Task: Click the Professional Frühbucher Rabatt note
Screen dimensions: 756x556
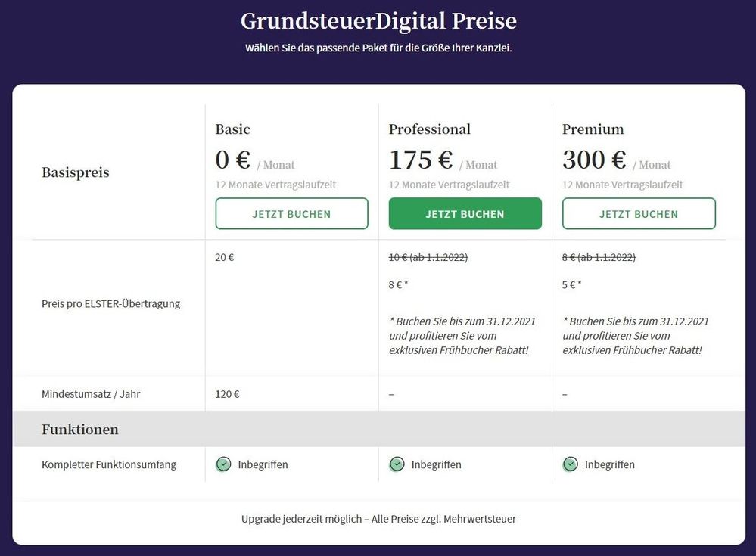Action: (462, 336)
